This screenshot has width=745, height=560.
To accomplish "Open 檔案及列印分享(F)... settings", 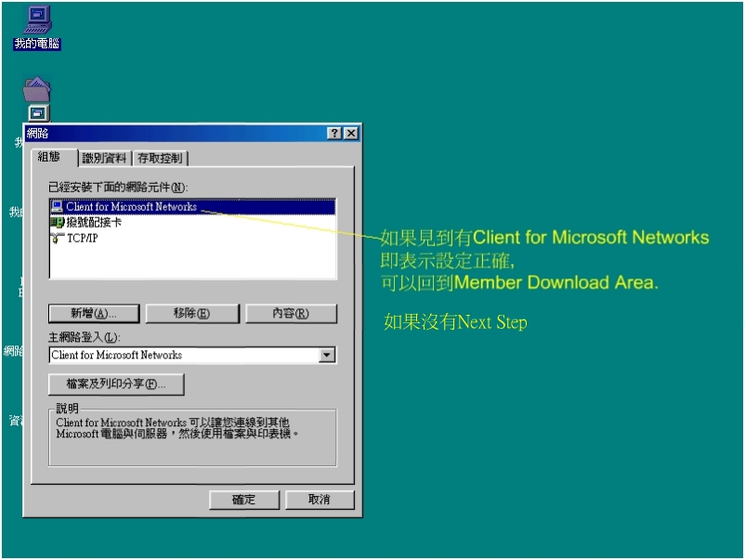I will click(x=116, y=384).
